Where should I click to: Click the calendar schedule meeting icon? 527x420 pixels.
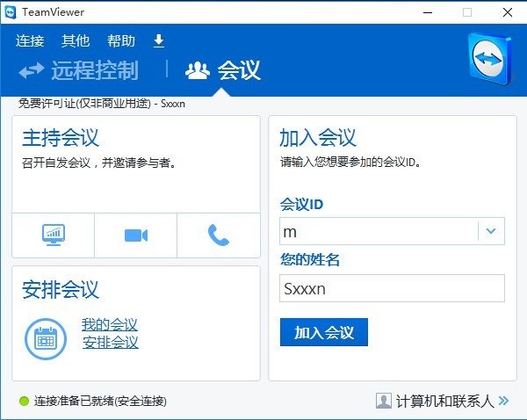pos(46,339)
